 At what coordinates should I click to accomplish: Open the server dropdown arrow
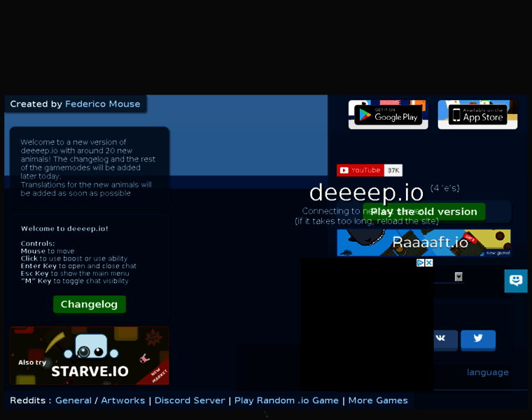[458, 276]
